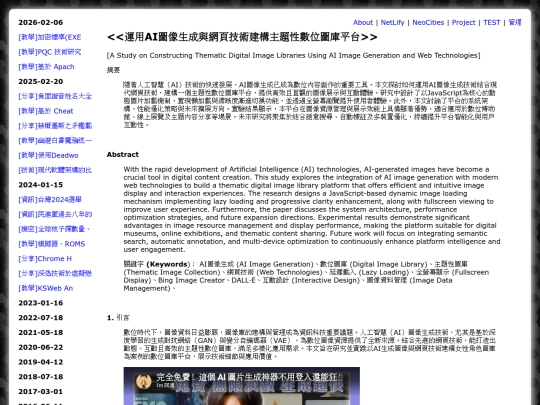Open the sidebar article mentioning Cheat
Image resolution: width=540 pixels, height=405 pixels.
[x=46, y=111]
